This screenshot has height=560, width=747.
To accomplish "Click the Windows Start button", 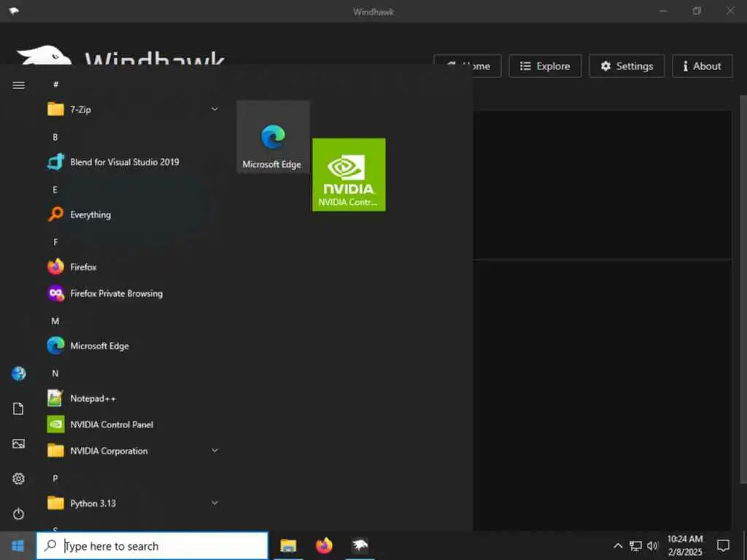I will [18, 545].
